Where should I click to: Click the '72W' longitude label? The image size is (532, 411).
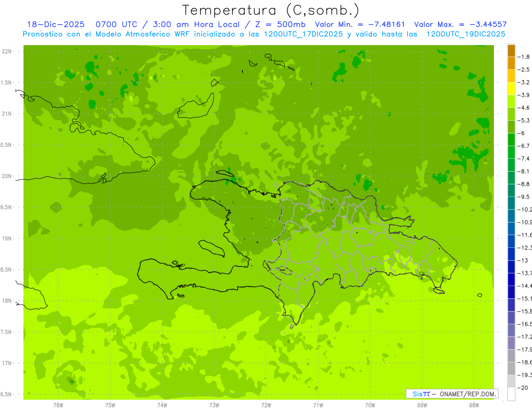coord(266,405)
